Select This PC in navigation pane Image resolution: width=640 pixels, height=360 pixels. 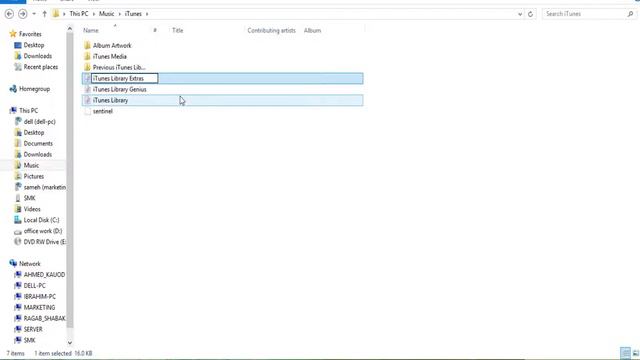pyautogui.click(x=28, y=111)
